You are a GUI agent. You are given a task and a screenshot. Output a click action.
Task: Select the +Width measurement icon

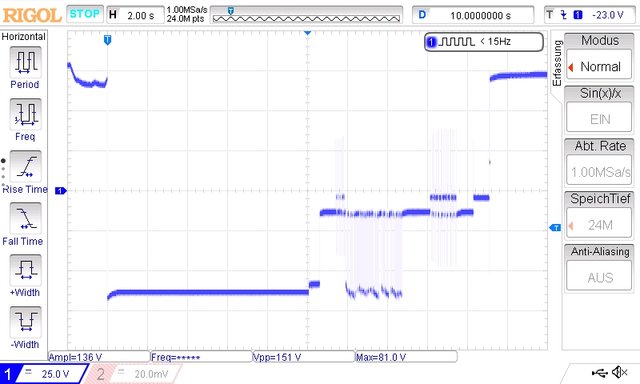click(25, 270)
